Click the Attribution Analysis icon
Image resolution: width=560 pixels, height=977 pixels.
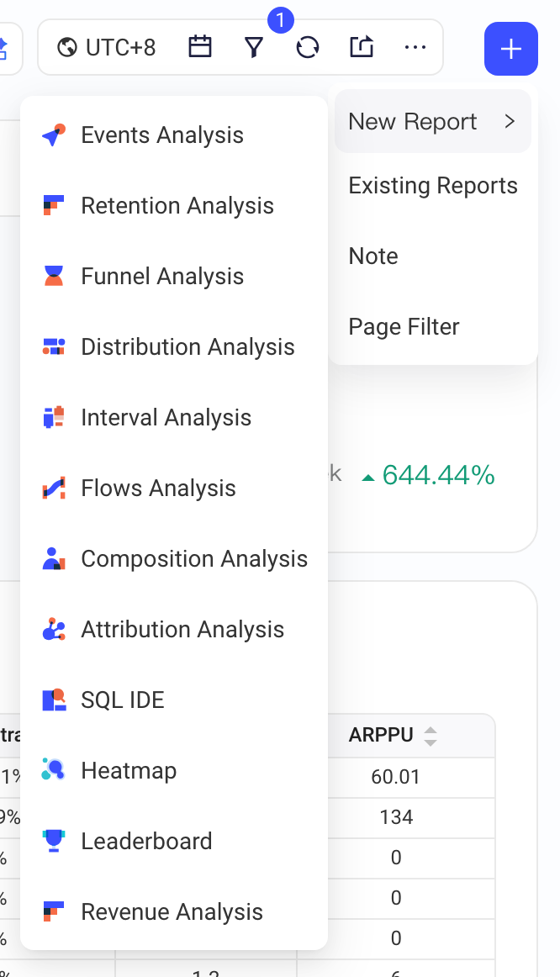(x=54, y=629)
